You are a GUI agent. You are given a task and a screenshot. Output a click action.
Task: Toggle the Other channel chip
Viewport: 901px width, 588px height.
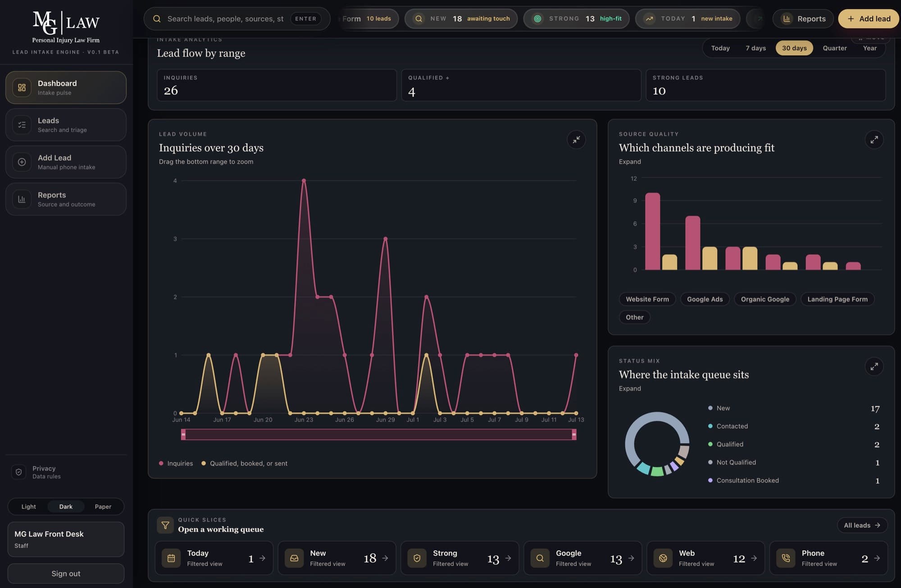click(x=634, y=317)
